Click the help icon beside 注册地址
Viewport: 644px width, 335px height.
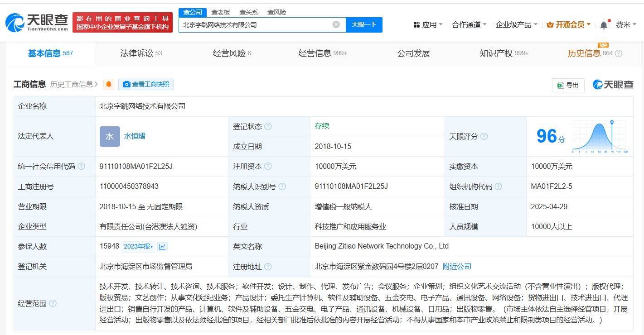tap(268, 267)
